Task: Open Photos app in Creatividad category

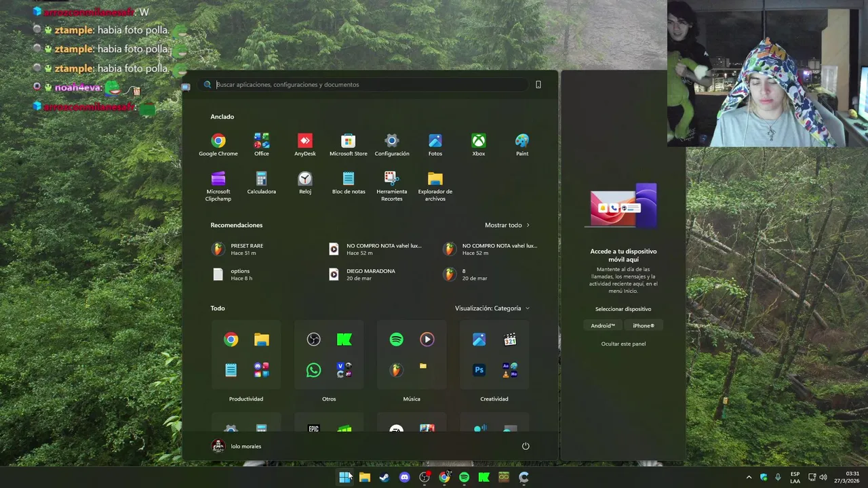Action: pyautogui.click(x=479, y=340)
